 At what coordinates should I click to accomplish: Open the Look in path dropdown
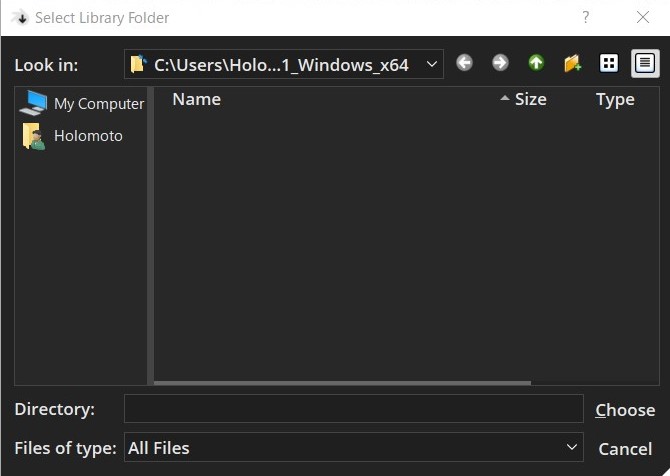284,64
